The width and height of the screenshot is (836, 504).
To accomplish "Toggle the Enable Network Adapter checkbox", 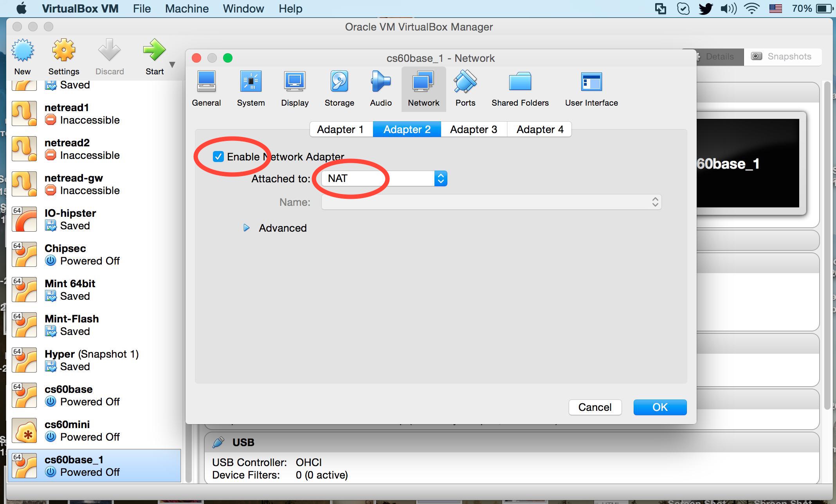I will [218, 157].
